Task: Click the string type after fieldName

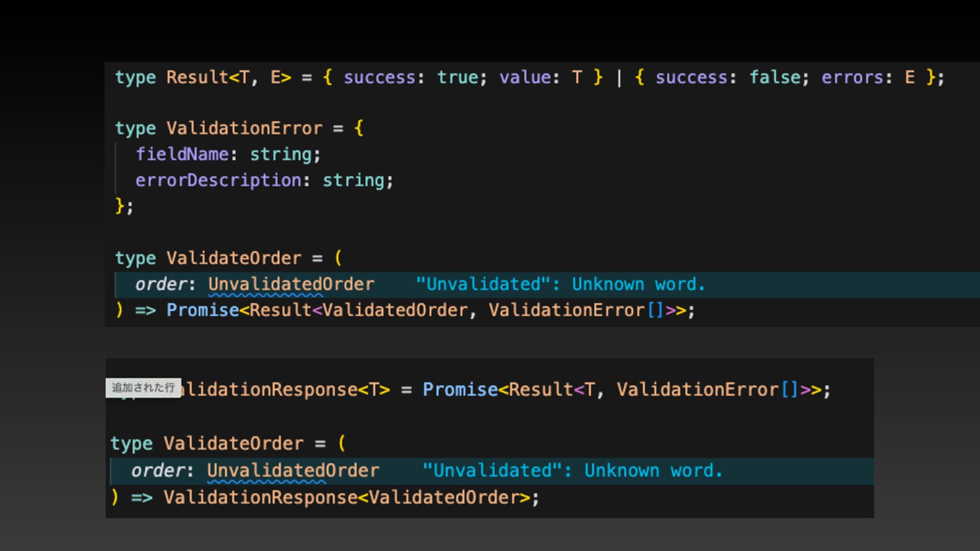Action: click(x=281, y=155)
